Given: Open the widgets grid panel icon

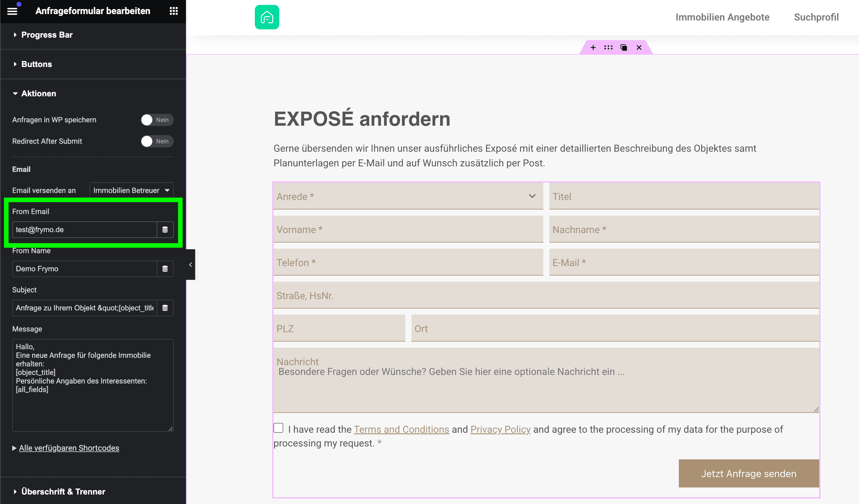Looking at the screenshot, I should click(173, 11).
